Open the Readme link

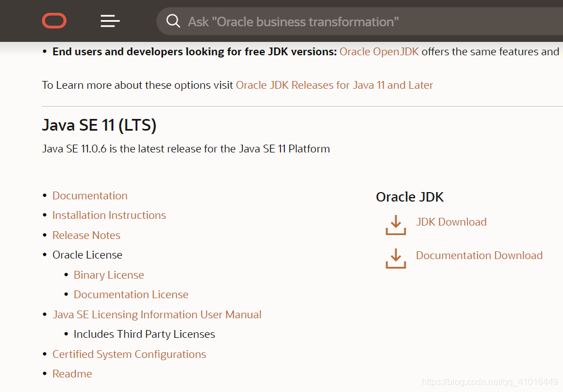pyautogui.click(x=72, y=374)
